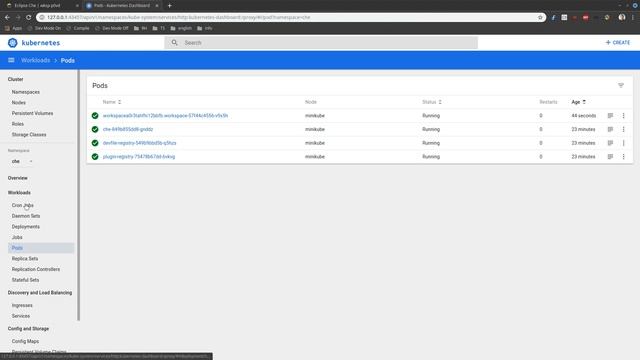Open Storage Classes in sidebar
640x360 pixels.
coord(29,134)
